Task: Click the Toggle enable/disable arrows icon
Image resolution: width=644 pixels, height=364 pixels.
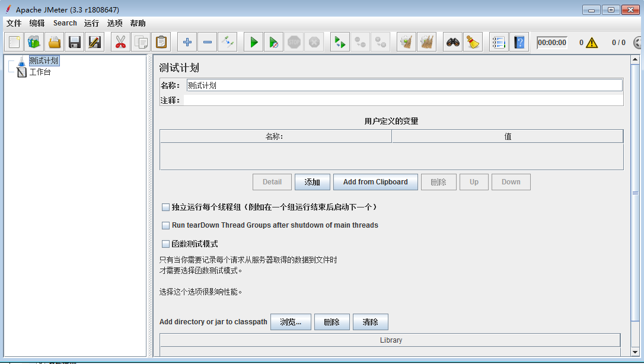Action: pyautogui.click(x=228, y=42)
